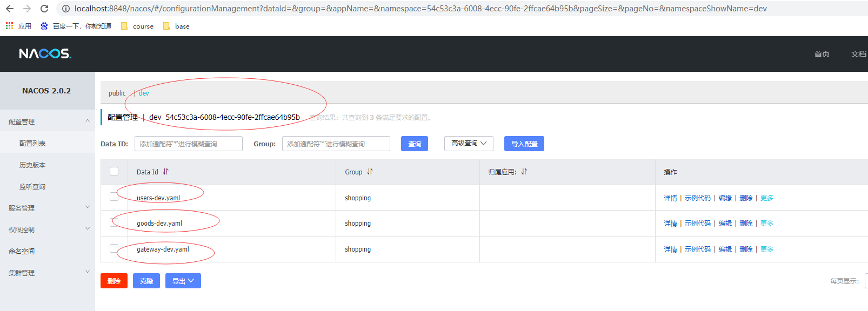Click 编辑 for gateway-dev.yaml
868x311 pixels.
[x=725, y=249]
